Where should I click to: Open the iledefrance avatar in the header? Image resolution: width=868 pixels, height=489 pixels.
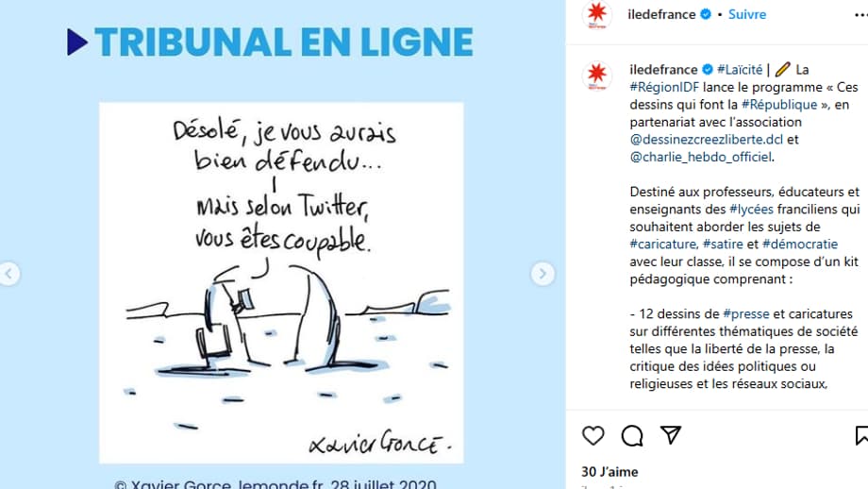596,15
